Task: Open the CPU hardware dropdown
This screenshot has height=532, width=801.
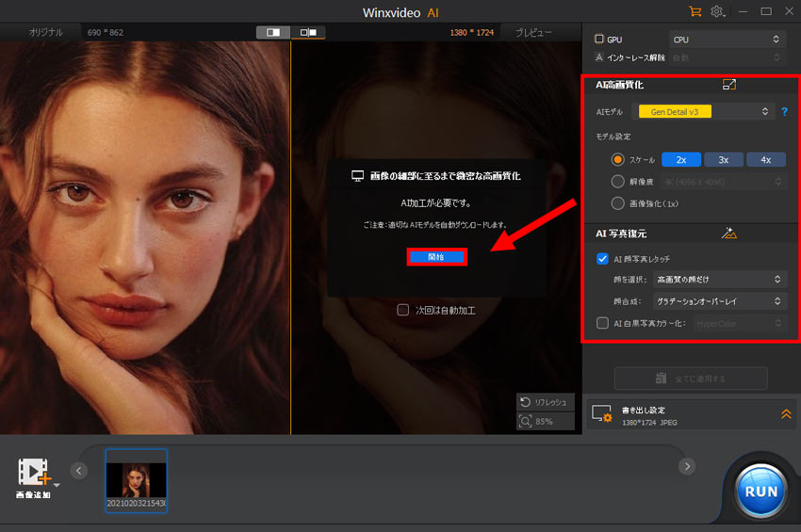Action: click(x=726, y=40)
